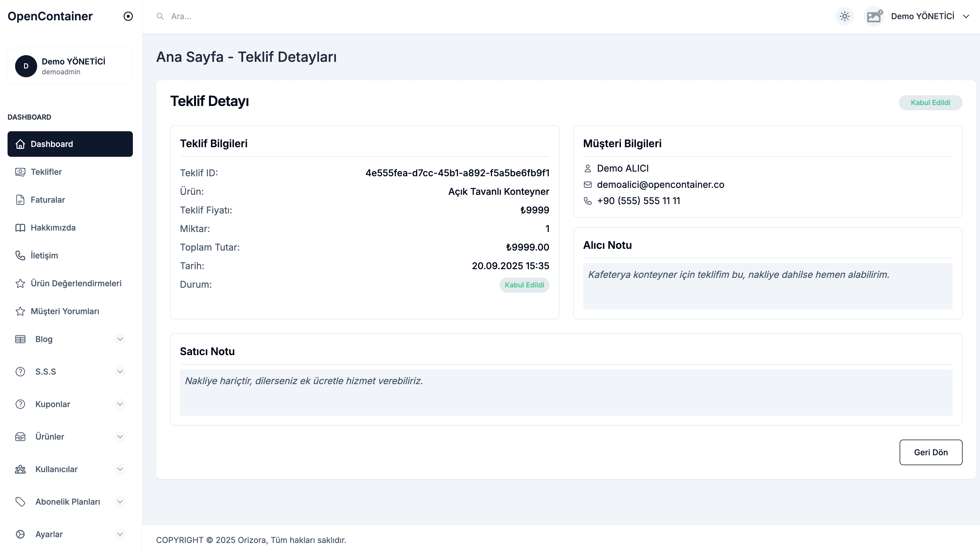Expand the Ürünler submenu chevron

(120, 437)
